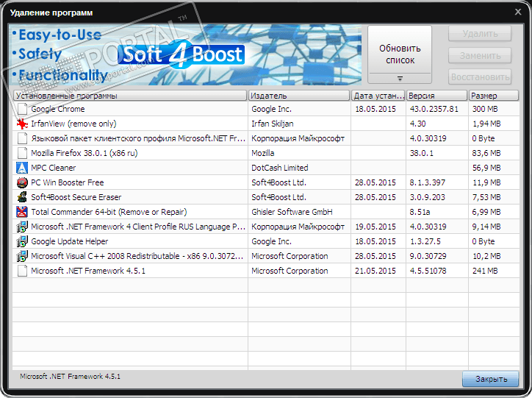
Task: Sort by Версия column header
Action: point(436,96)
